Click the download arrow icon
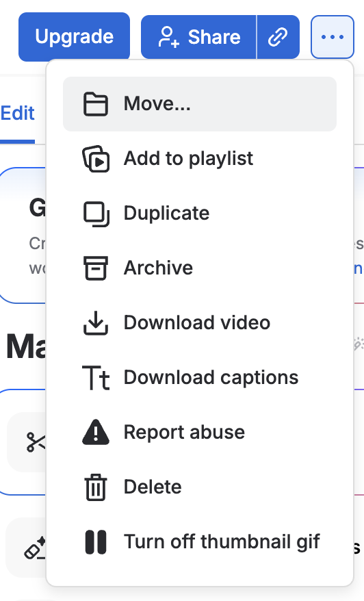This screenshot has height=601, width=364. click(96, 322)
